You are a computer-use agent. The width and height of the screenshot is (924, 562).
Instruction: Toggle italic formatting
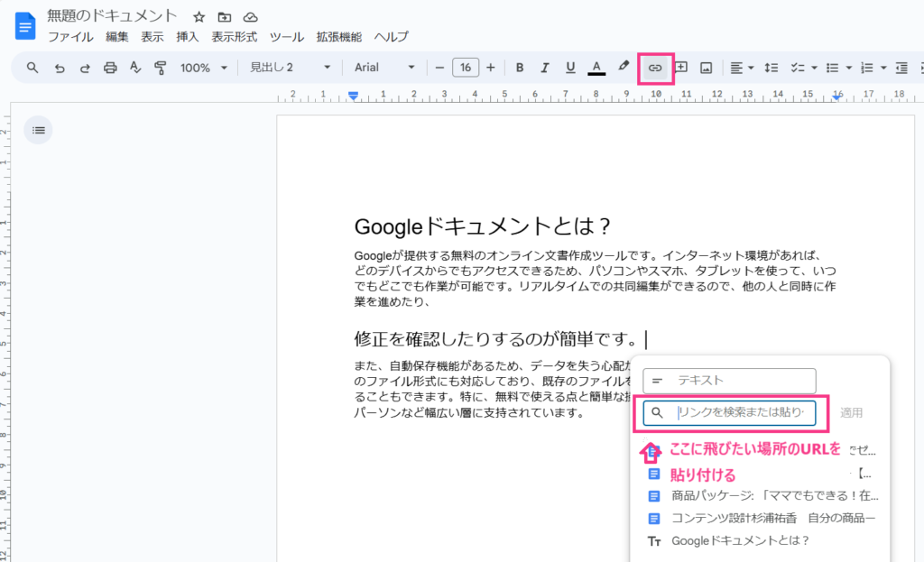pyautogui.click(x=545, y=68)
